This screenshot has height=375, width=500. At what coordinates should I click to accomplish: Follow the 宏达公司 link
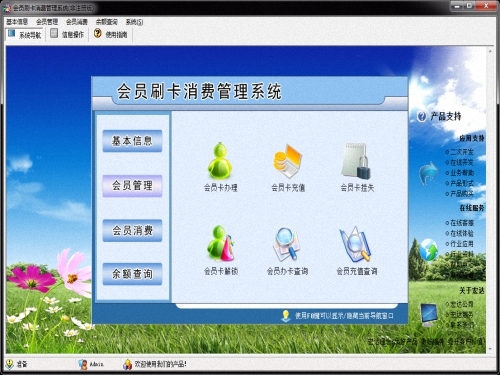[x=462, y=304]
